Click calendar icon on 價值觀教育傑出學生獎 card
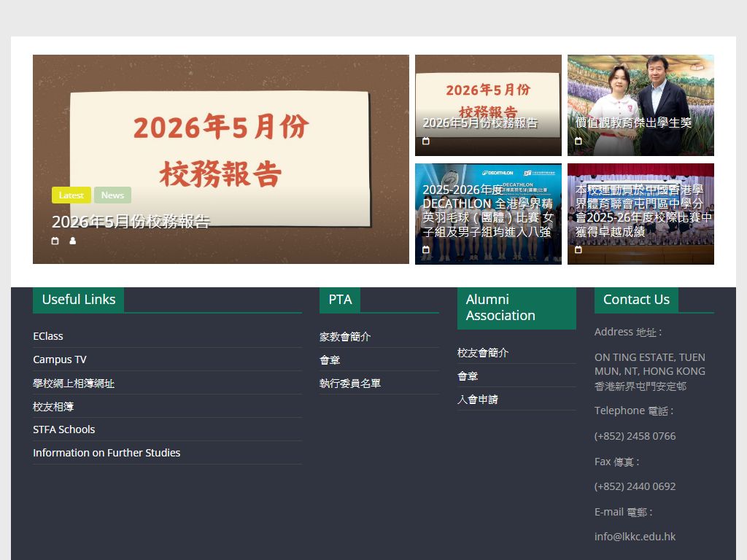Screen dimensions: 747x560 [x=578, y=141]
